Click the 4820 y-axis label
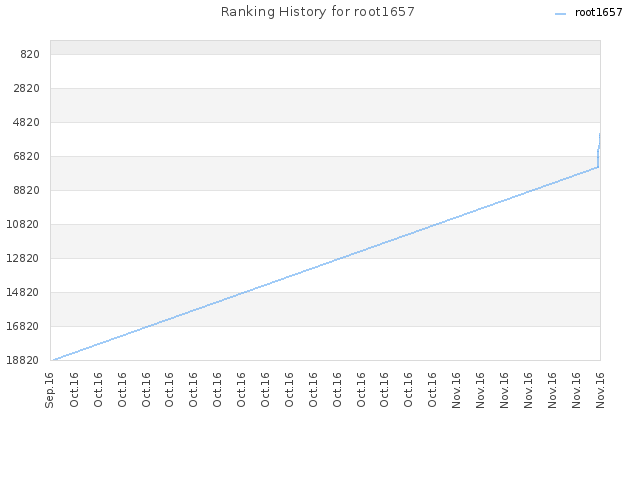Viewport: 640px width, 480px height. (27, 122)
